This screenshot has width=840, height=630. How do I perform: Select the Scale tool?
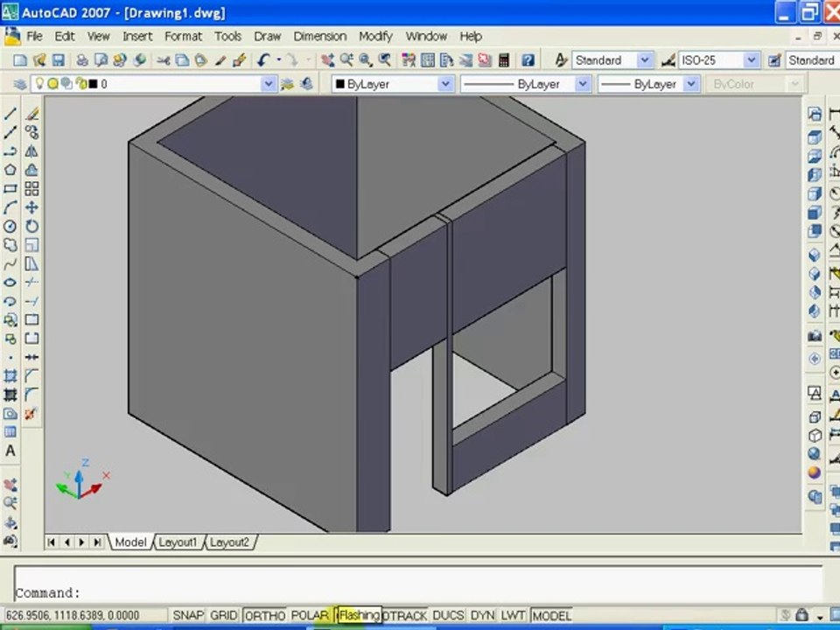tap(31, 245)
